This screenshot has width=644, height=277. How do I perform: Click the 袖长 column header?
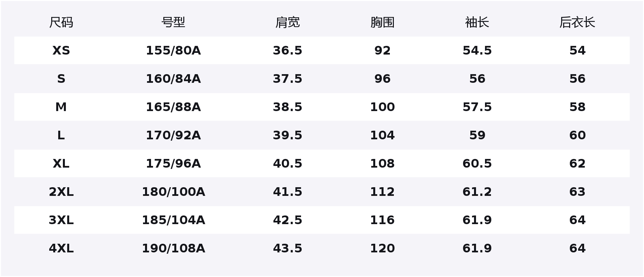point(477,23)
